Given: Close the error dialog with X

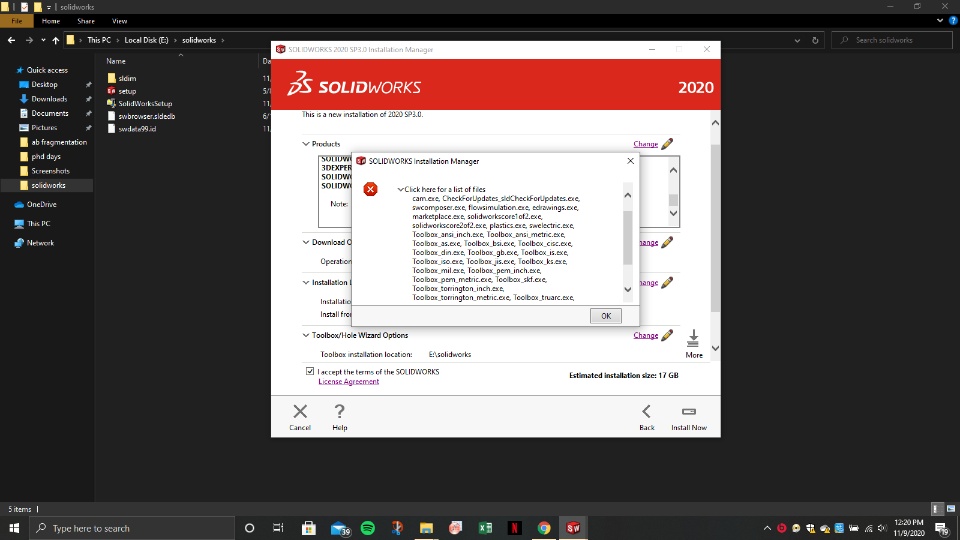Looking at the screenshot, I should pyautogui.click(x=631, y=161).
